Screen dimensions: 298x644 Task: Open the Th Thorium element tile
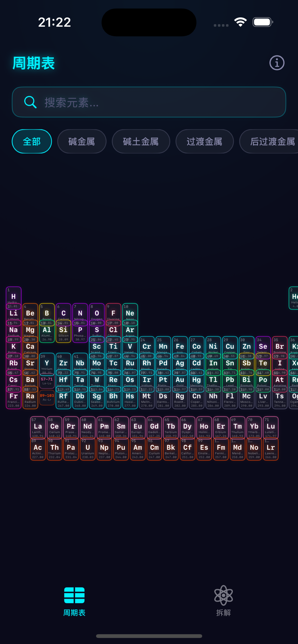[55, 449]
